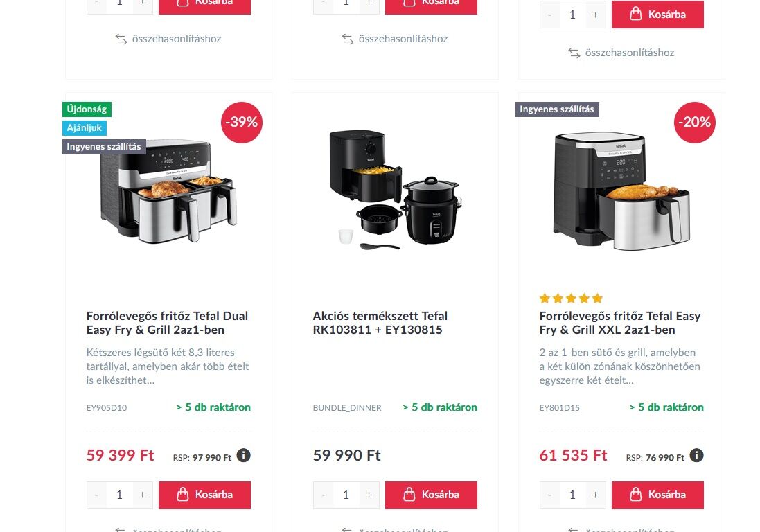The image size is (760, 532).
Task: Increase quantity for Easy Fry XXL fryer
Action: coord(595,495)
